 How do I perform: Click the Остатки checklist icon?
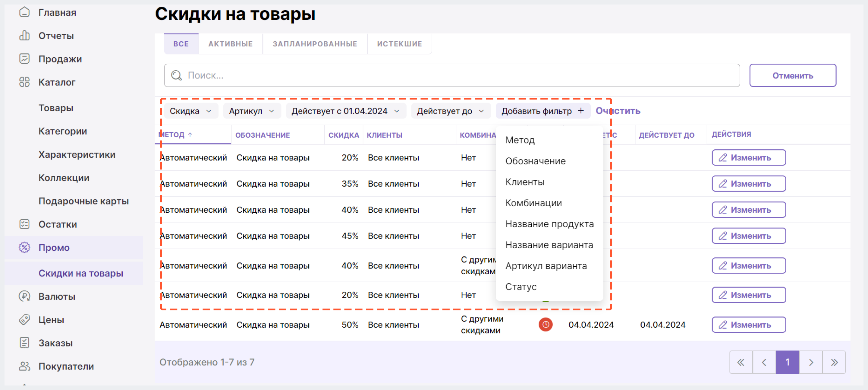pos(24,224)
